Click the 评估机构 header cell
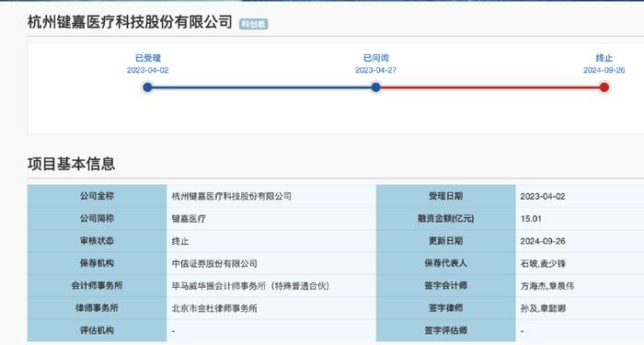644x345 pixels. 97,330
